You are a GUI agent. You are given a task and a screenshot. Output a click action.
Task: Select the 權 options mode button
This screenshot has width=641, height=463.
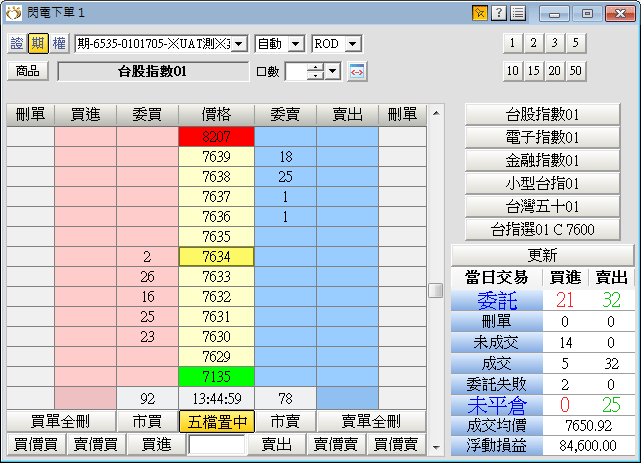coord(58,44)
